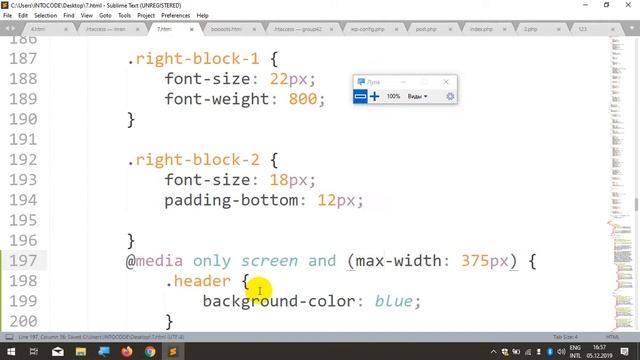Open the Tab Size selector in status bar
The width and height of the screenshot is (640, 360).
[x=565, y=337]
